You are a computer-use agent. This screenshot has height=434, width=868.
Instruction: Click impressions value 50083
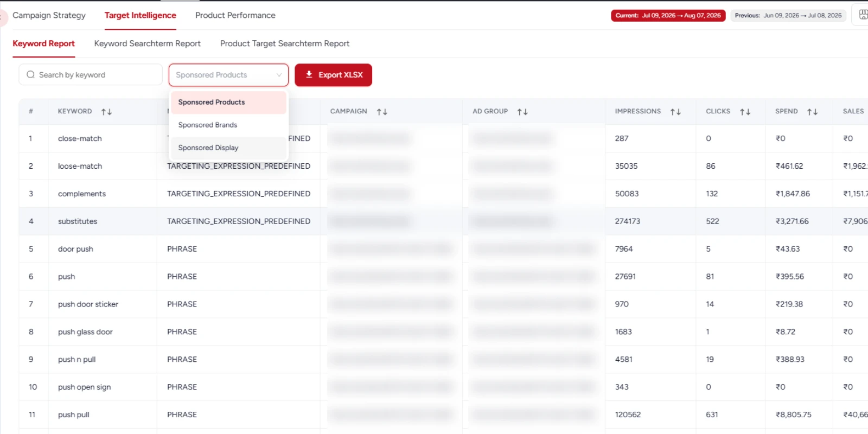point(627,194)
